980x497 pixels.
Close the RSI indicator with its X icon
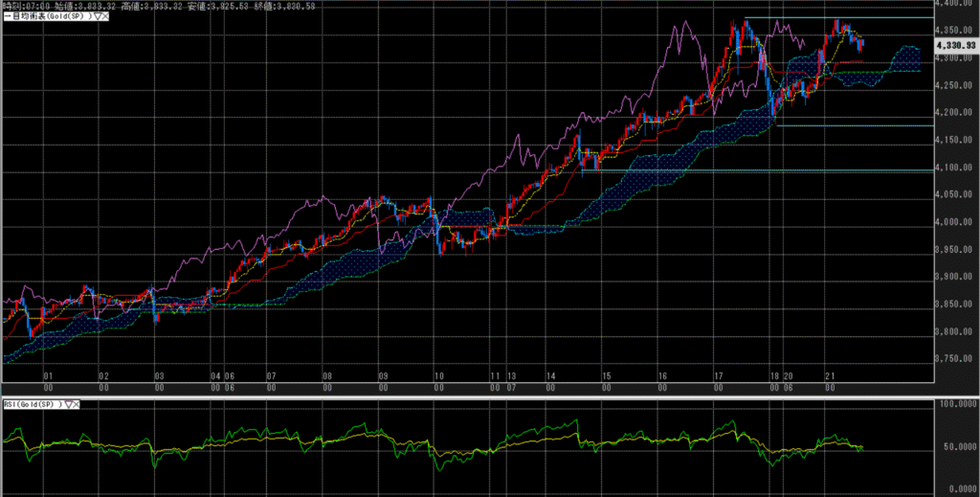coord(78,404)
